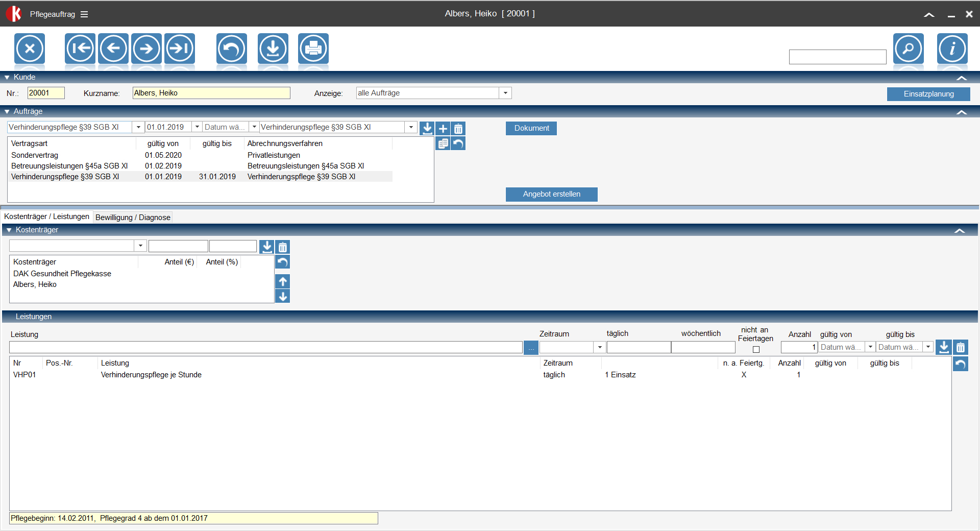Open the Pflegeauftrag hamburger menu
This screenshot has width=980, height=531.
[84, 14]
